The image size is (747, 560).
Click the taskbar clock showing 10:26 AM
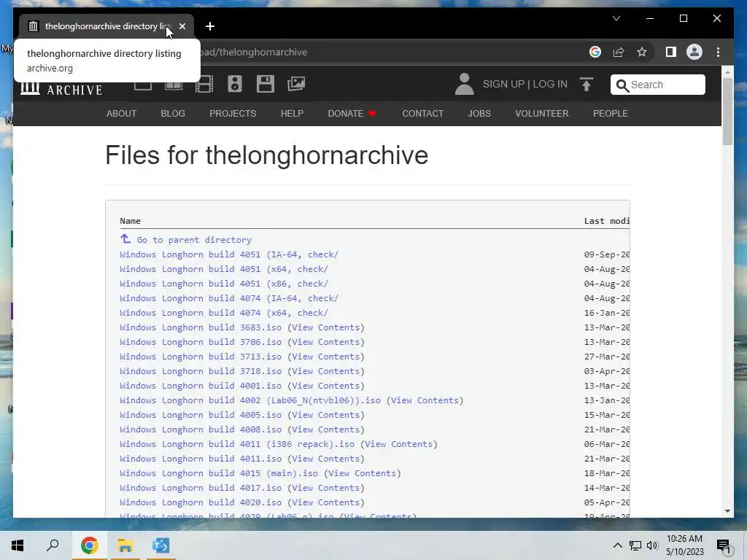point(684,545)
